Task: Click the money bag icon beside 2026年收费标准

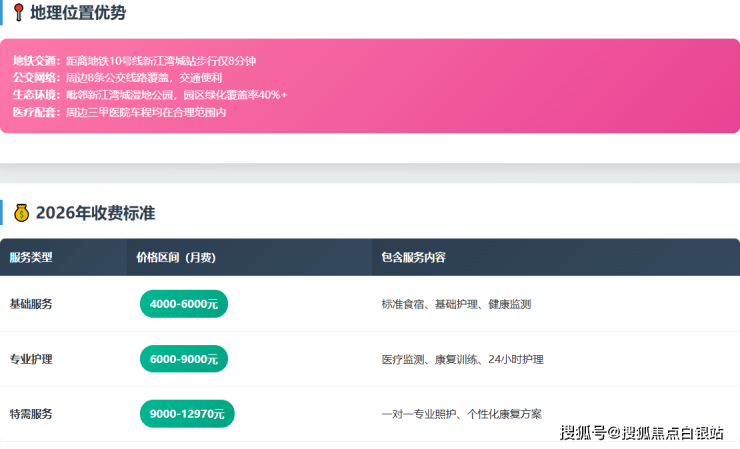Action: point(22,212)
